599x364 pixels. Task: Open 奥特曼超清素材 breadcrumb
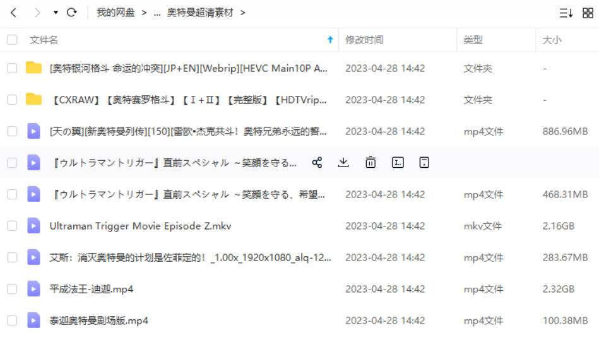click(x=200, y=13)
